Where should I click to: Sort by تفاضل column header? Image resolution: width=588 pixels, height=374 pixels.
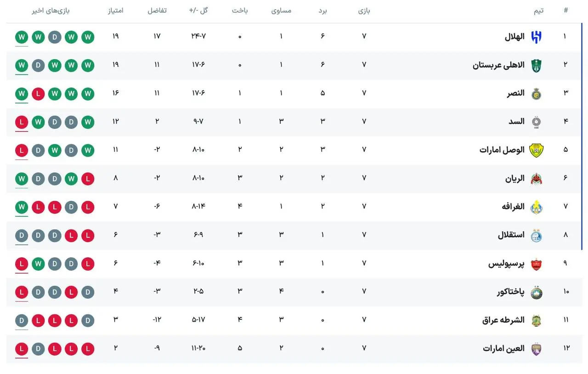[x=157, y=11]
